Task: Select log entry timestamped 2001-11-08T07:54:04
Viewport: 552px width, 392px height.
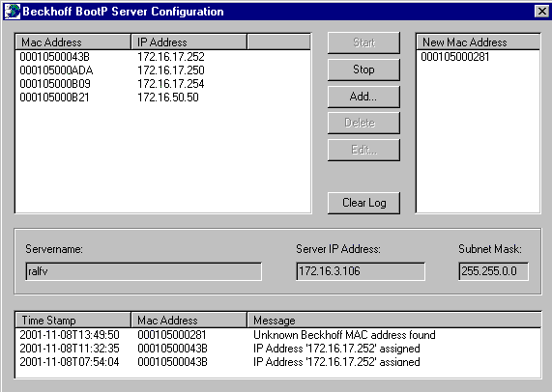Action: [x=70, y=362]
